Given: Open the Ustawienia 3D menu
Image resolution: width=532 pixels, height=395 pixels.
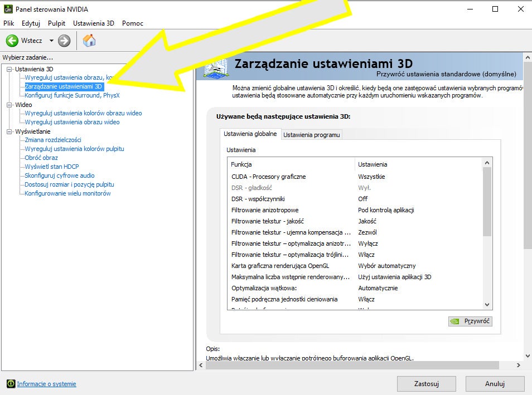Looking at the screenshot, I should tap(93, 23).
